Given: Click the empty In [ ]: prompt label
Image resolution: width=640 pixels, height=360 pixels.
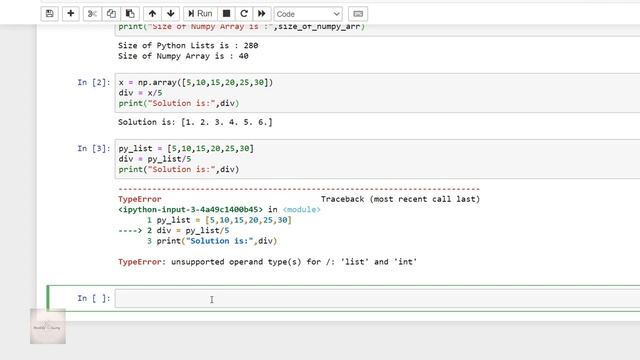Looking at the screenshot, I should click(x=94, y=298).
